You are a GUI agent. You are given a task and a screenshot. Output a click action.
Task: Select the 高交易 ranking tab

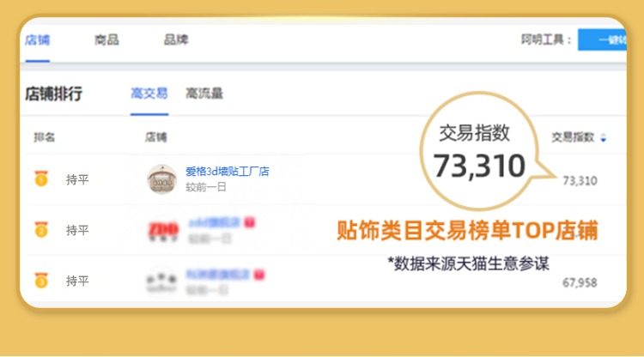[149, 94]
